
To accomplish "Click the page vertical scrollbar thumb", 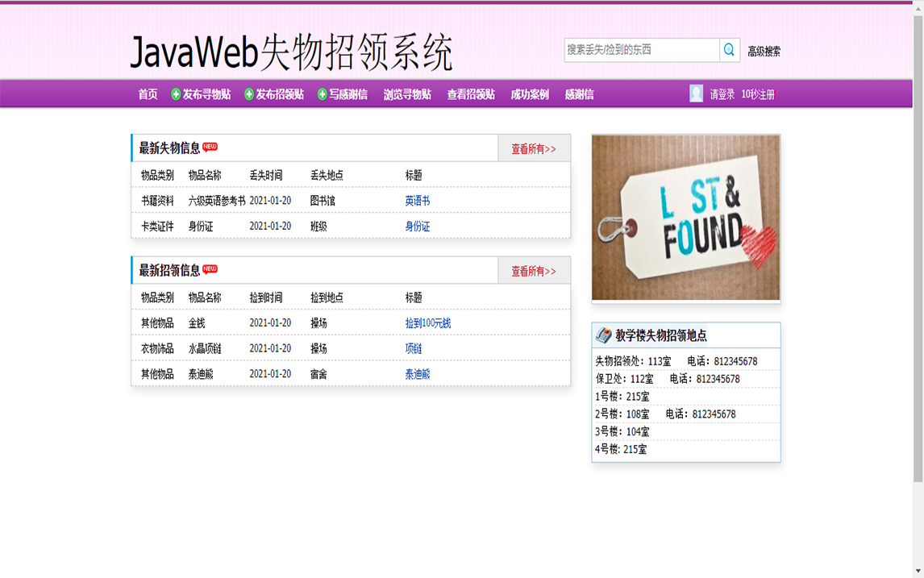I will click(918, 247).
